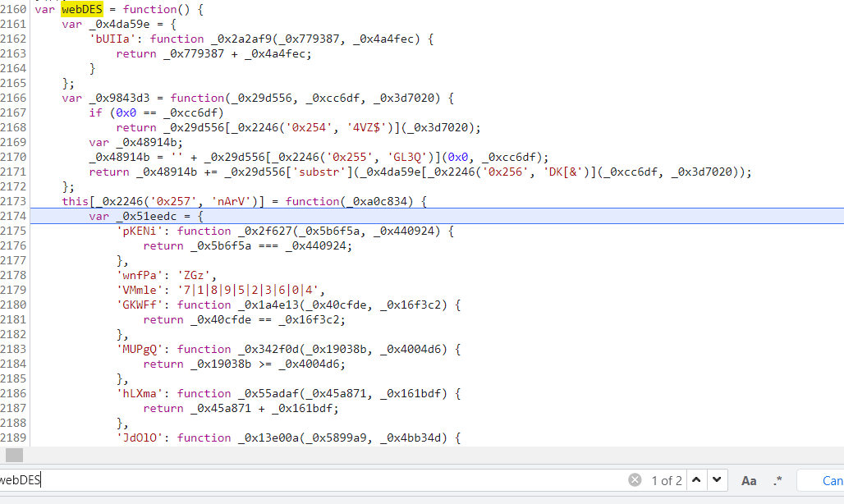Click the '0x254' string literal
Screen dimensions: 844x504
(x=309, y=127)
